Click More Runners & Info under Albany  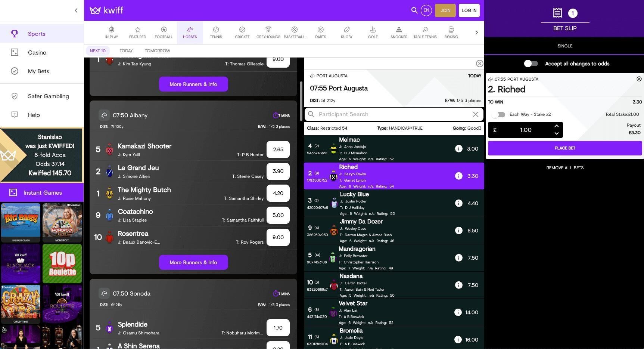coord(193,262)
